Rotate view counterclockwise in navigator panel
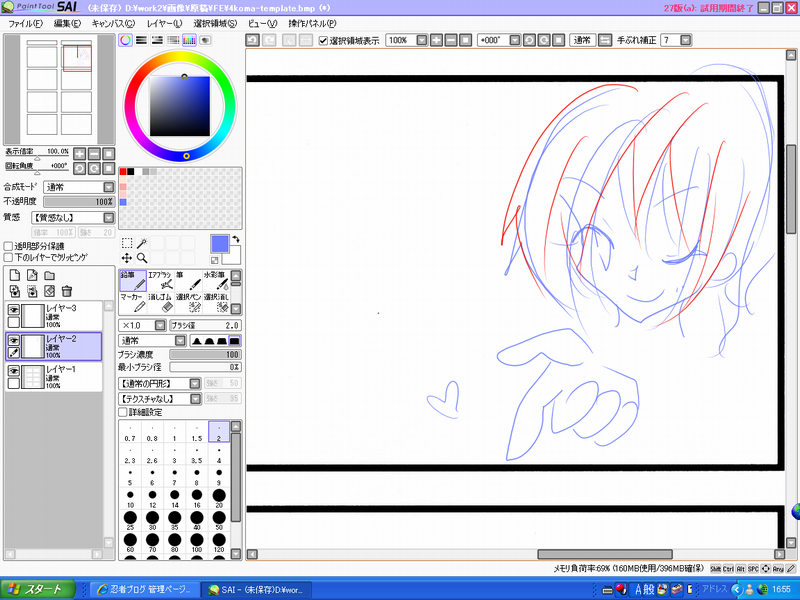The width and height of the screenshot is (800, 600). pyautogui.click(x=80, y=168)
